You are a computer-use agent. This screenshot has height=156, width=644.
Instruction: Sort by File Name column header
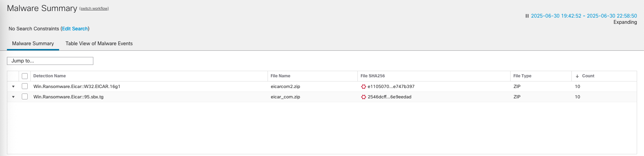tap(280, 76)
